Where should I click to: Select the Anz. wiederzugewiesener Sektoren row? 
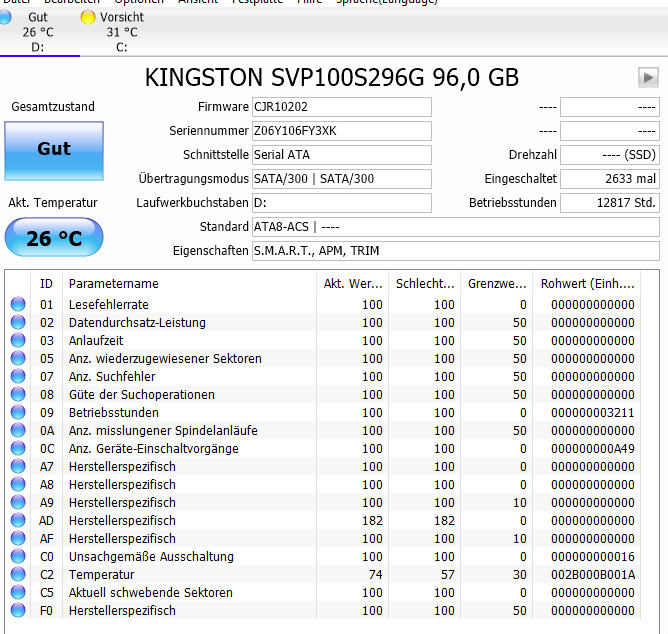click(x=322, y=358)
